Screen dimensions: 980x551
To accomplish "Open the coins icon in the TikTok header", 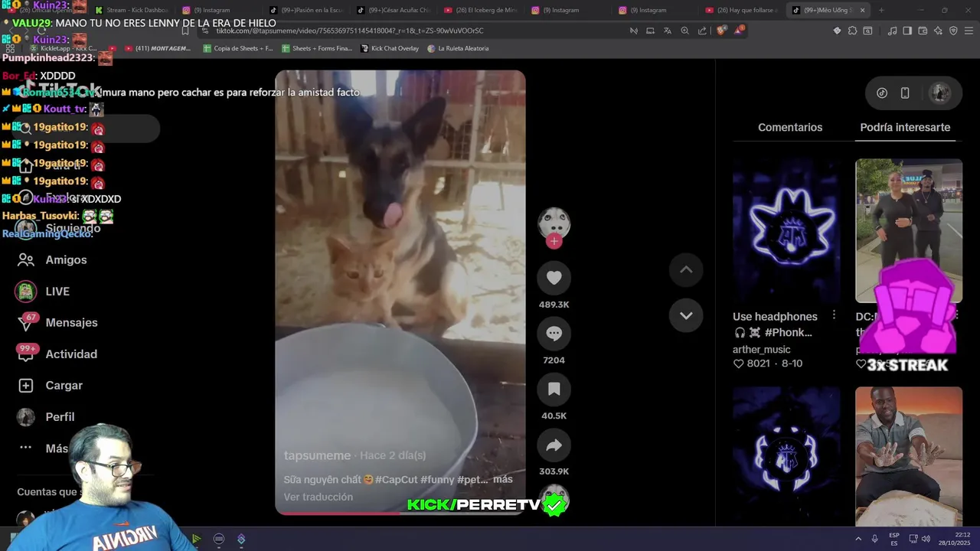I will (x=882, y=93).
